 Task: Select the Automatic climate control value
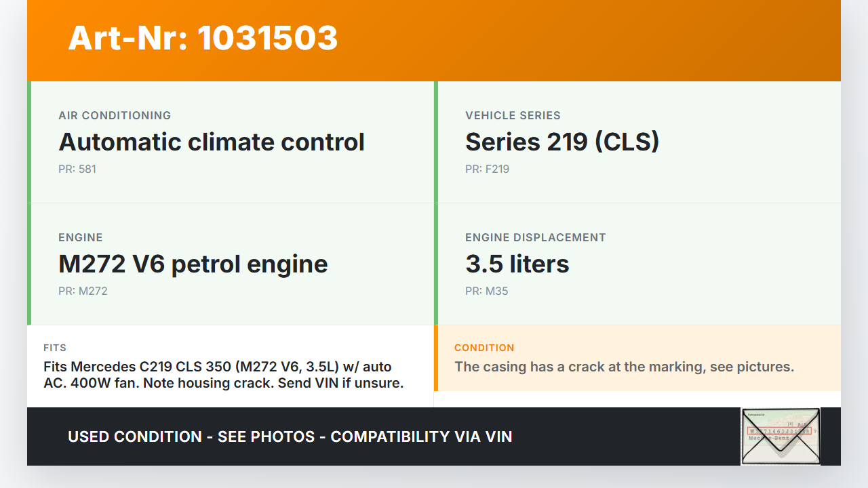pyautogui.click(x=212, y=142)
